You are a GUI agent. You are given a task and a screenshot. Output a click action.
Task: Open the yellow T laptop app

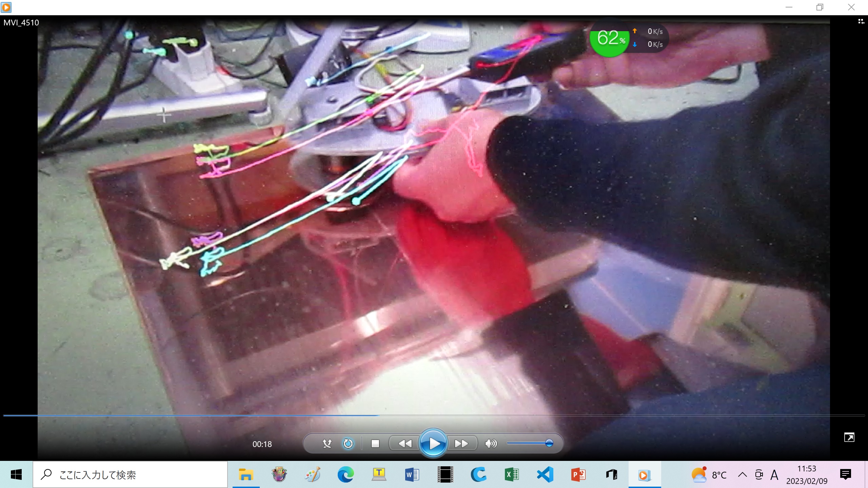[379, 474]
